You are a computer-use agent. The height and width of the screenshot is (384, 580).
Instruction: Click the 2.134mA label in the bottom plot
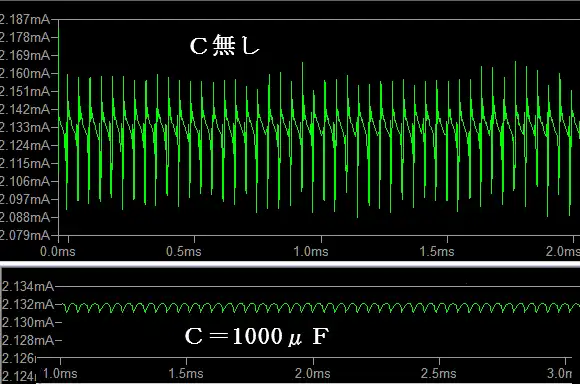(x=28, y=286)
